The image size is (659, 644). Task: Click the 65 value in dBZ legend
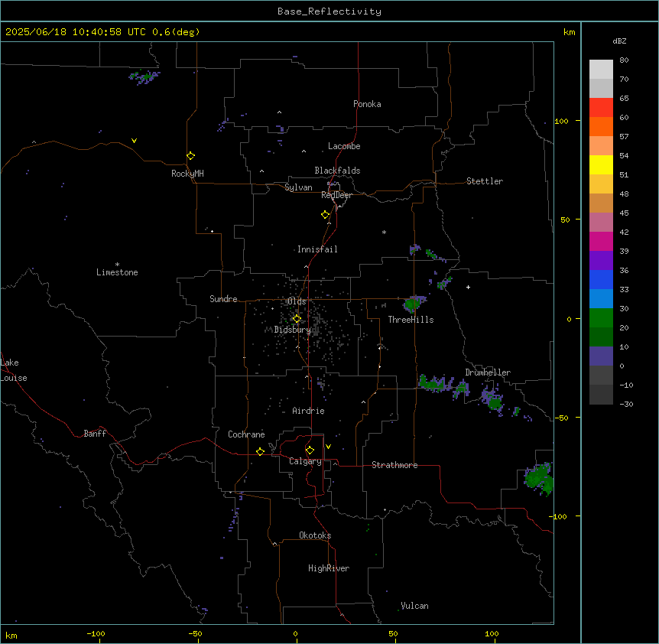tap(624, 99)
